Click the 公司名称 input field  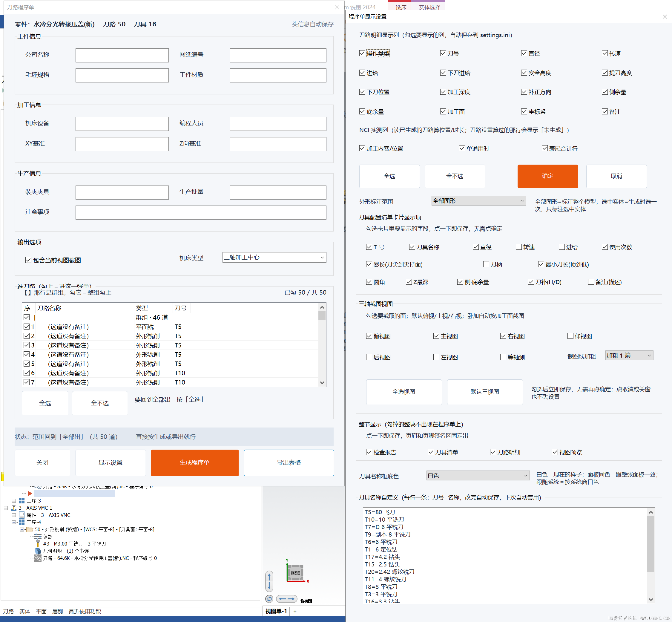click(x=122, y=55)
